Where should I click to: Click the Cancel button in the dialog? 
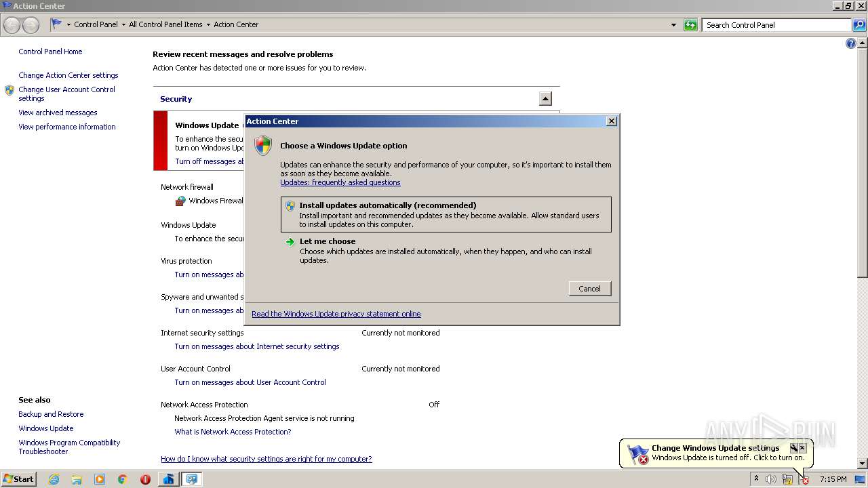pos(589,289)
